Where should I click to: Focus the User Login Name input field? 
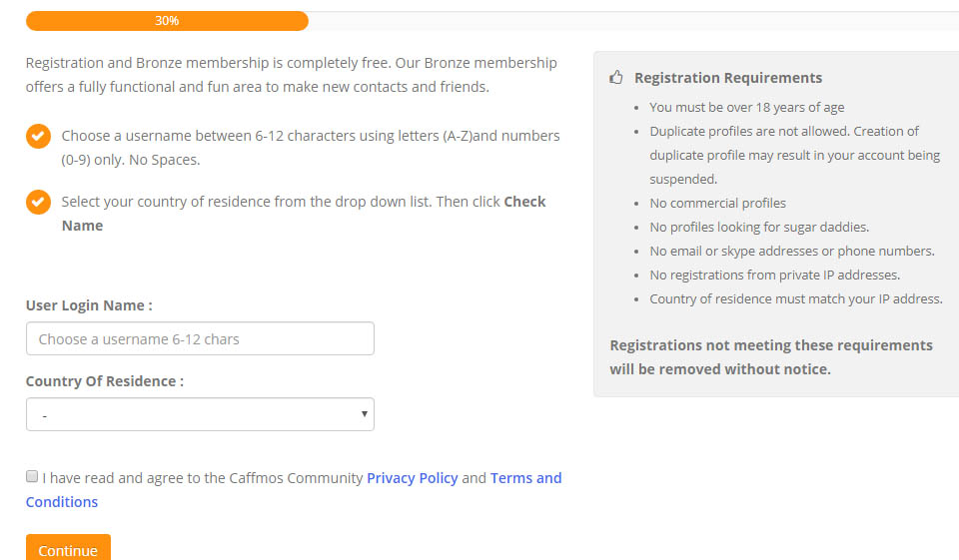point(200,338)
